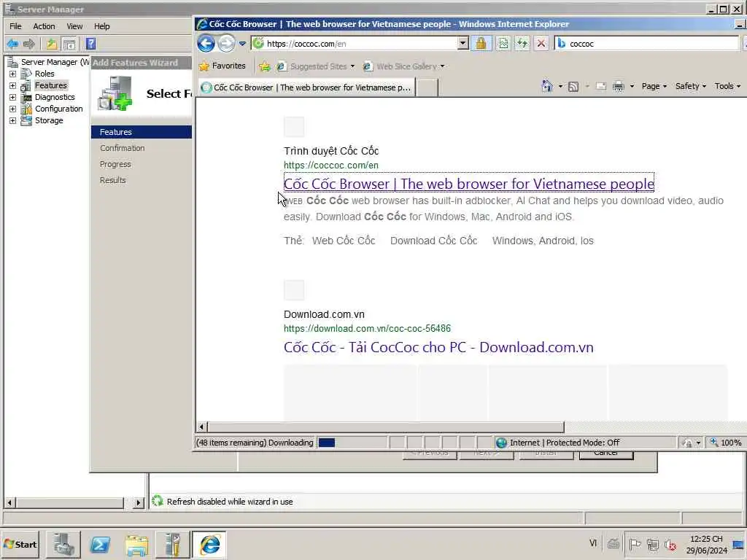Click the Cancel button in wizard
The height and width of the screenshot is (560, 747).
606,454
